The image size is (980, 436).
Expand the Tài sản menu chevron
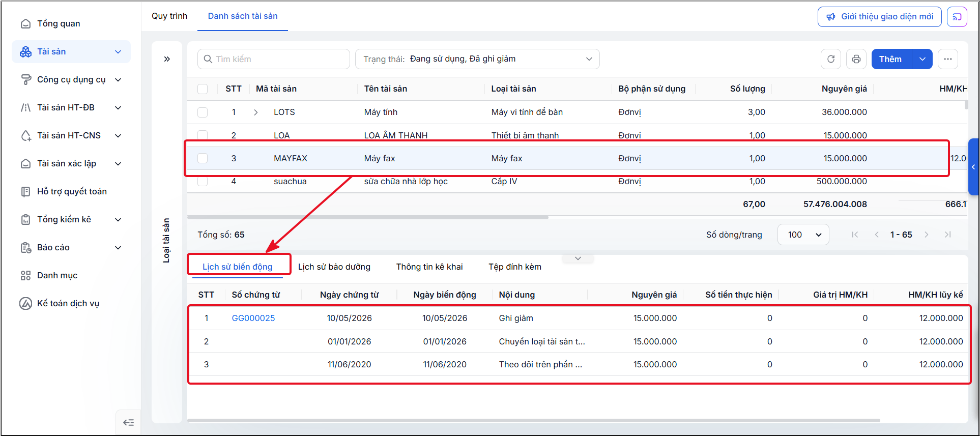[x=118, y=52]
